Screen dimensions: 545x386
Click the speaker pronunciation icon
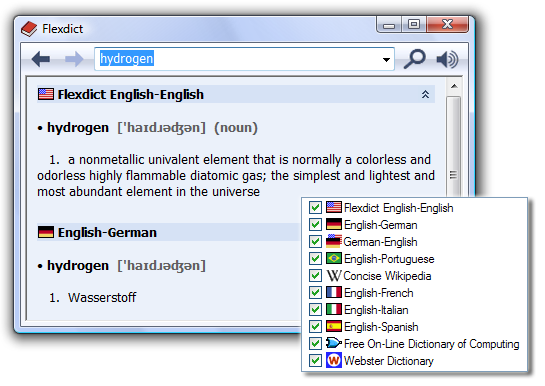pyautogui.click(x=448, y=59)
